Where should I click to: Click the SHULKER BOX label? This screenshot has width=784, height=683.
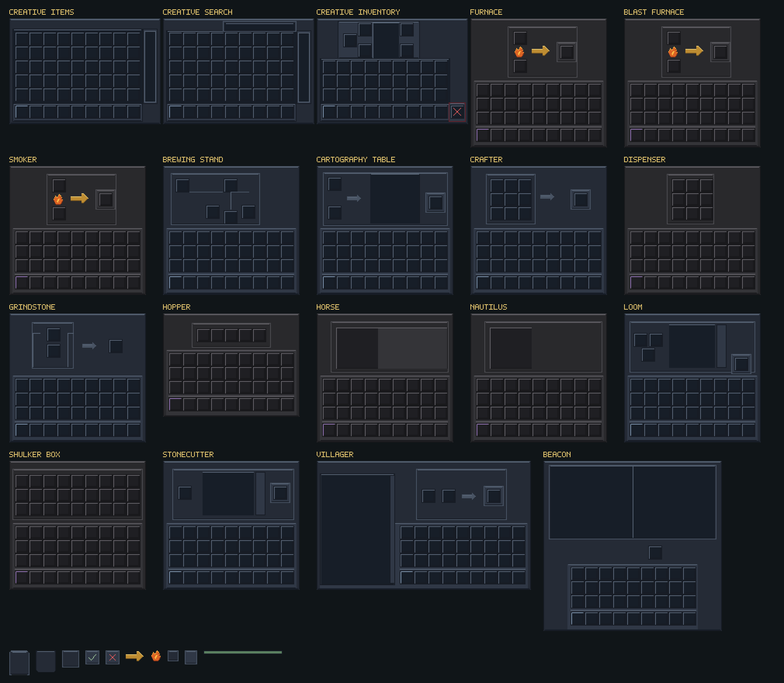click(35, 454)
